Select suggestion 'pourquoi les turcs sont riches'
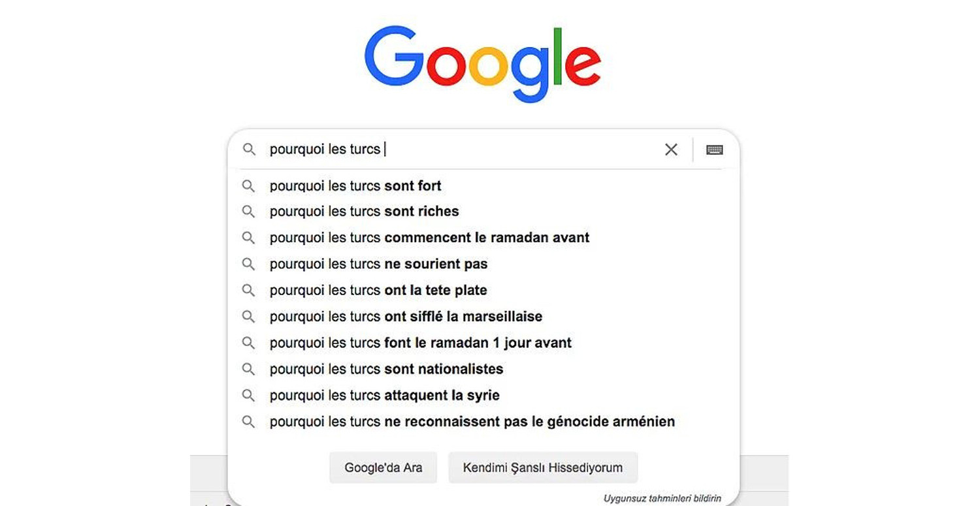980x506 pixels. coord(363,212)
